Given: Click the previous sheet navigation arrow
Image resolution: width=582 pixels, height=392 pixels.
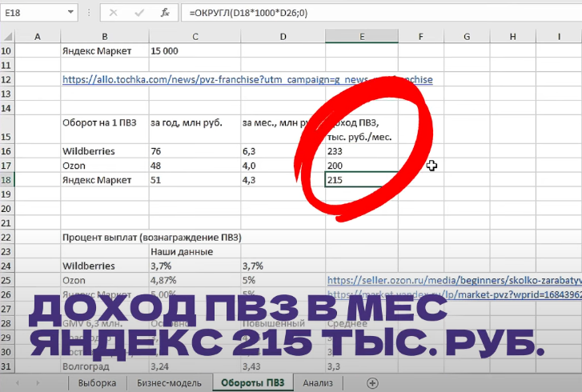Looking at the screenshot, I should [x=17, y=382].
